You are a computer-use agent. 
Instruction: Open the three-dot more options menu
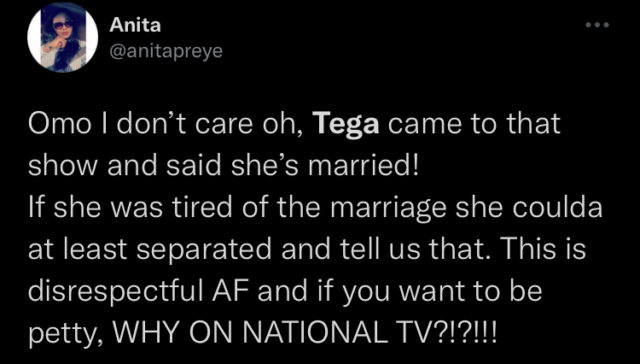pyautogui.click(x=596, y=25)
